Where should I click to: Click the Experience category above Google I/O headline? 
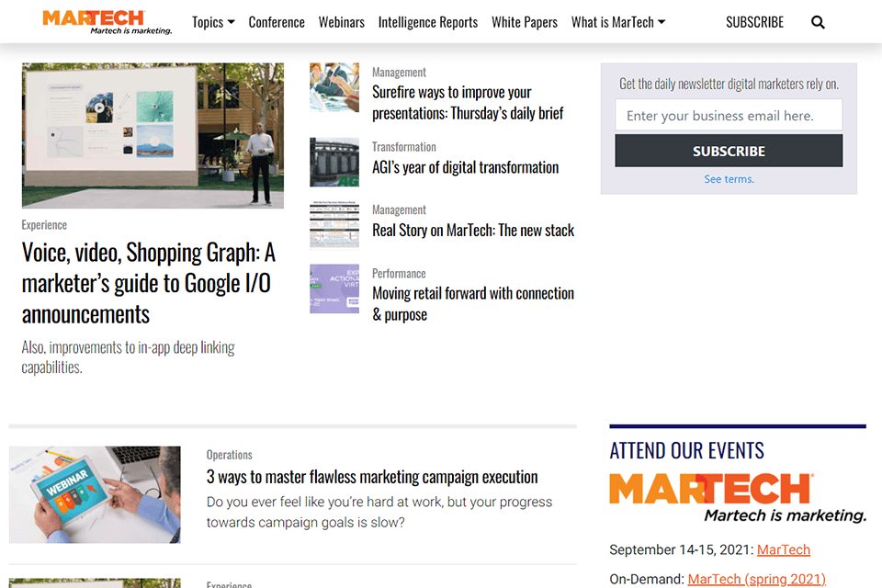tap(44, 225)
